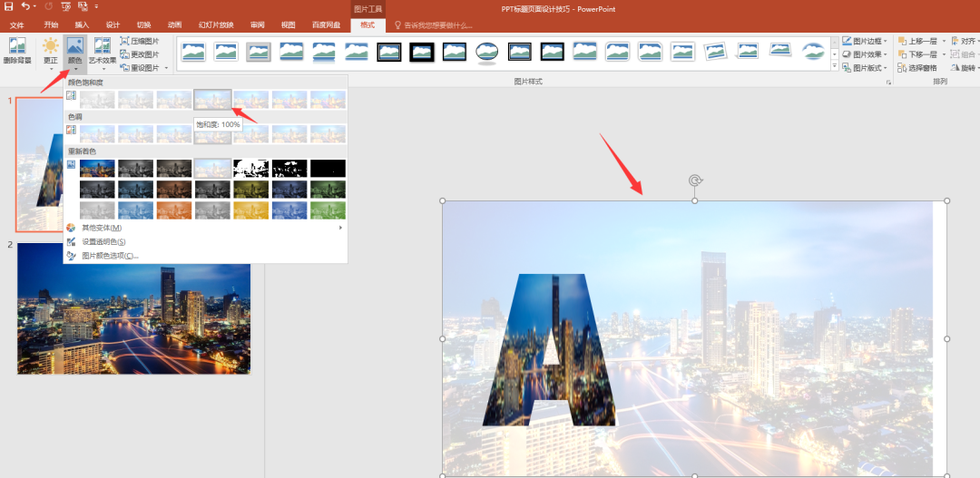Open the 文件 (File) menu
The height and width of the screenshot is (478, 980).
[x=16, y=24]
